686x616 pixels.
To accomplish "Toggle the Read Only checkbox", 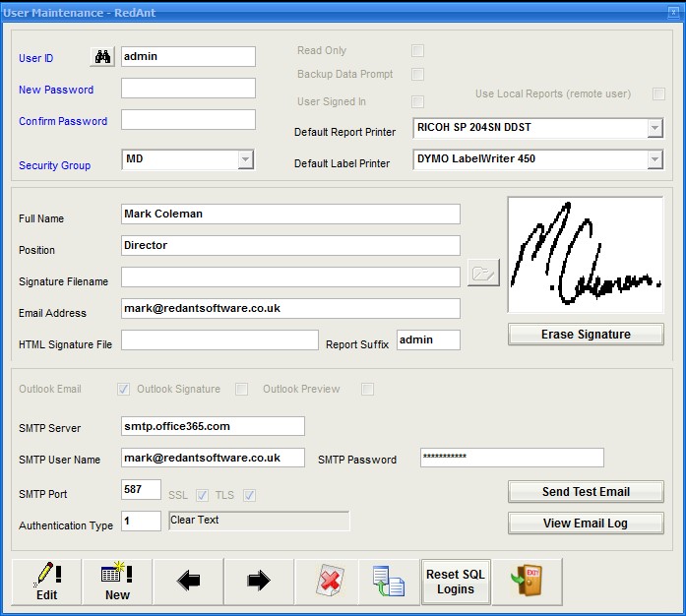I will point(417,50).
